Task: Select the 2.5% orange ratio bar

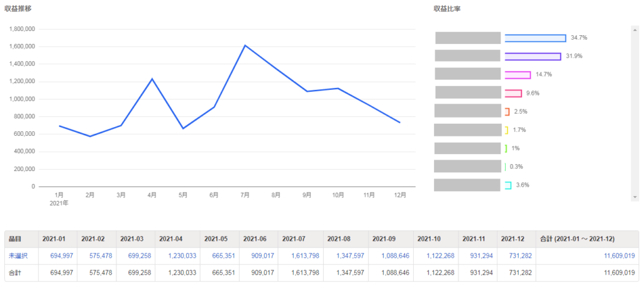Action: pos(508,112)
